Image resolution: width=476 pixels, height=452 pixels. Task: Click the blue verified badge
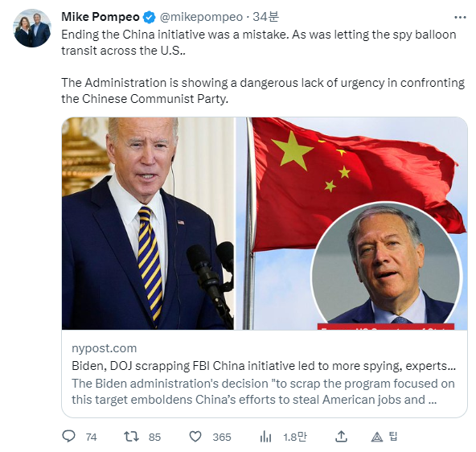[x=150, y=18]
